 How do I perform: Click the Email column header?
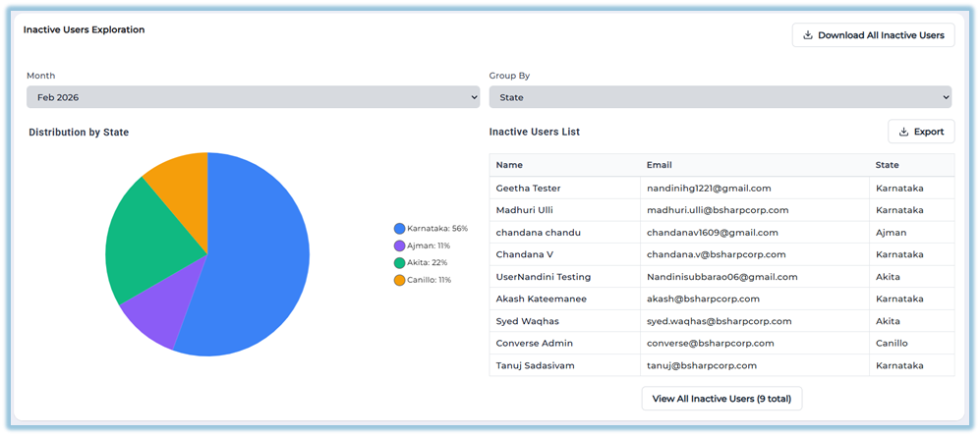coord(659,165)
